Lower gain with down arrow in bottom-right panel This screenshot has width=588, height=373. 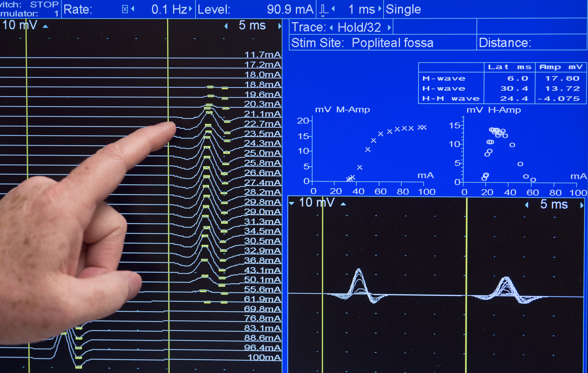(x=292, y=203)
